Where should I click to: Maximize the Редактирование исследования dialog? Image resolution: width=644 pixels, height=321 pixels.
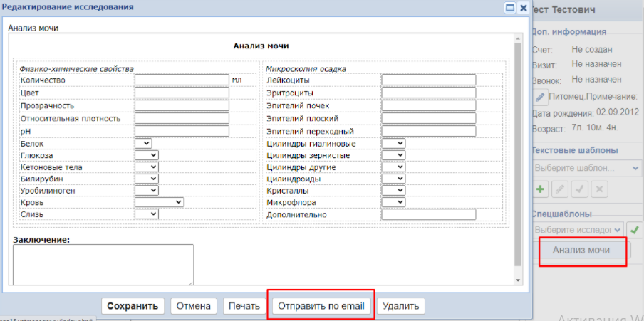click(x=509, y=8)
